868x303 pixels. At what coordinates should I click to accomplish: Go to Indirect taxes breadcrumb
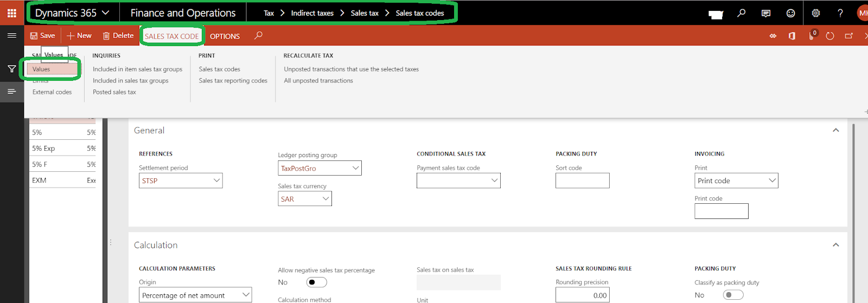(312, 13)
